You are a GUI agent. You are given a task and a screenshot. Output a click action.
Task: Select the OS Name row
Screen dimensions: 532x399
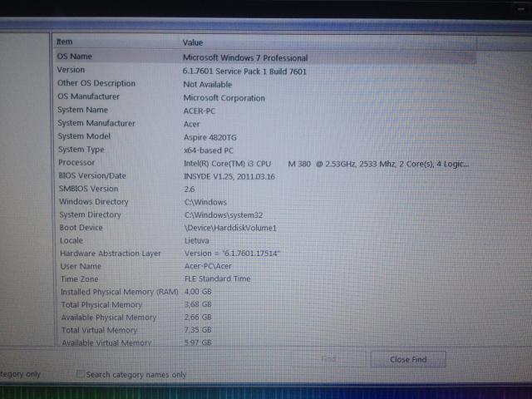tap(74, 57)
